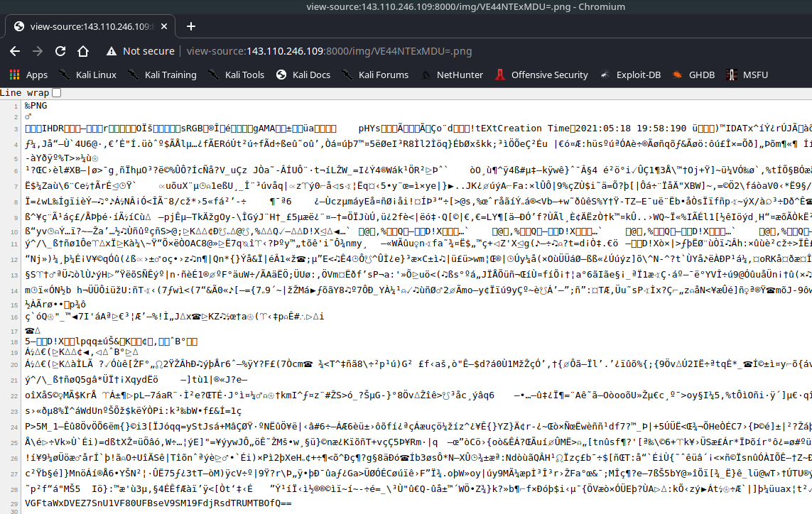The height and width of the screenshot is (514, 812).
Task: Open the Kali Forums bookmark
Action: tap(375, 75)
